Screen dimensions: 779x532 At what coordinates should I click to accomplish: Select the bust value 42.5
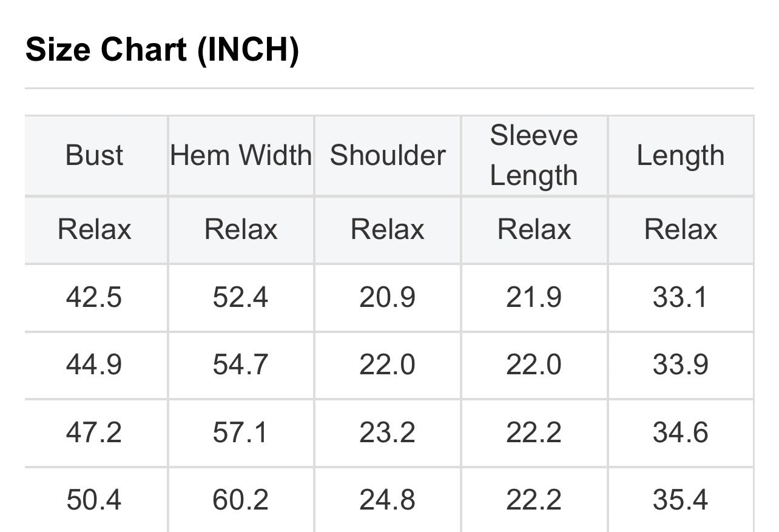pos(94,298)
